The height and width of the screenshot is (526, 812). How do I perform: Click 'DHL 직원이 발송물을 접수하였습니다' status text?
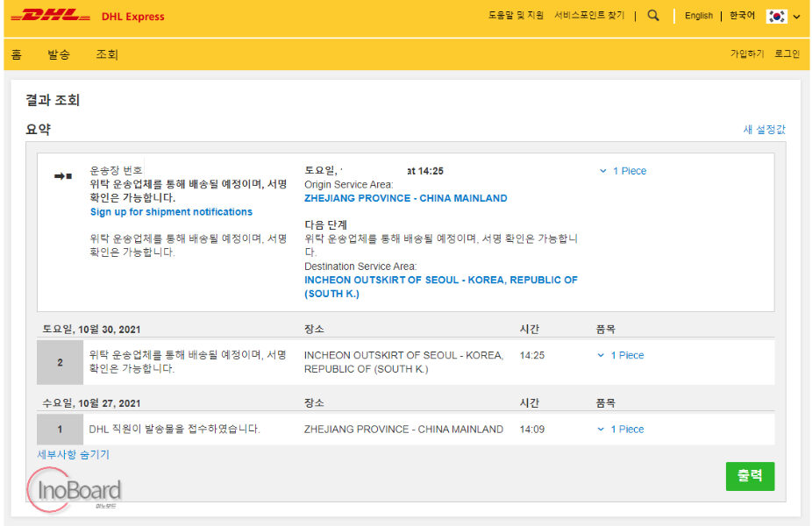click(x=175, y=430)
